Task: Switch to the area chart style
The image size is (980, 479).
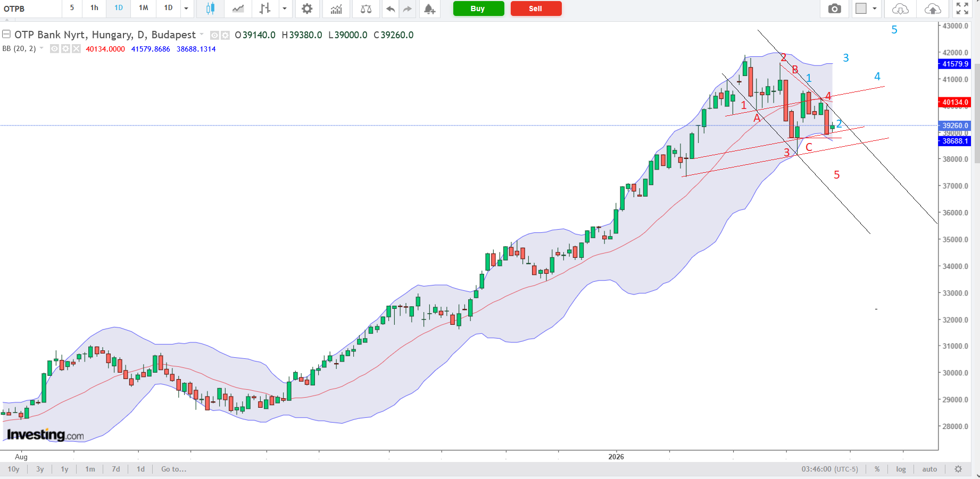Action: coord(238,9)
